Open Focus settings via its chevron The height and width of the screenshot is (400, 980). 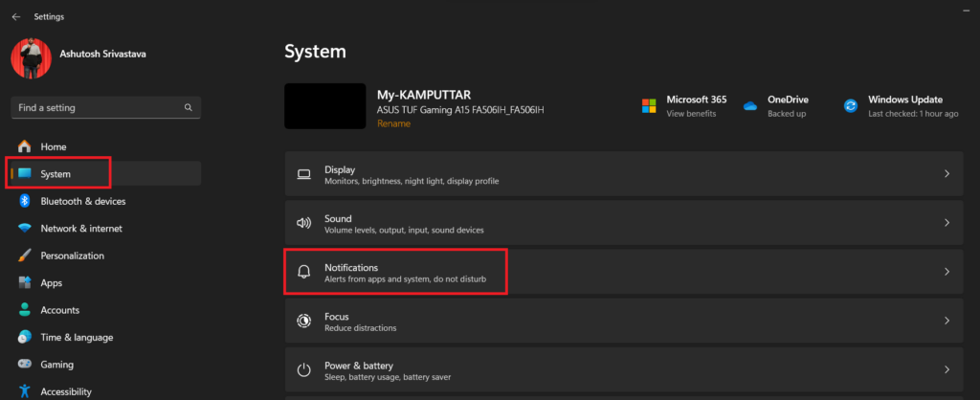pos(947,321)
